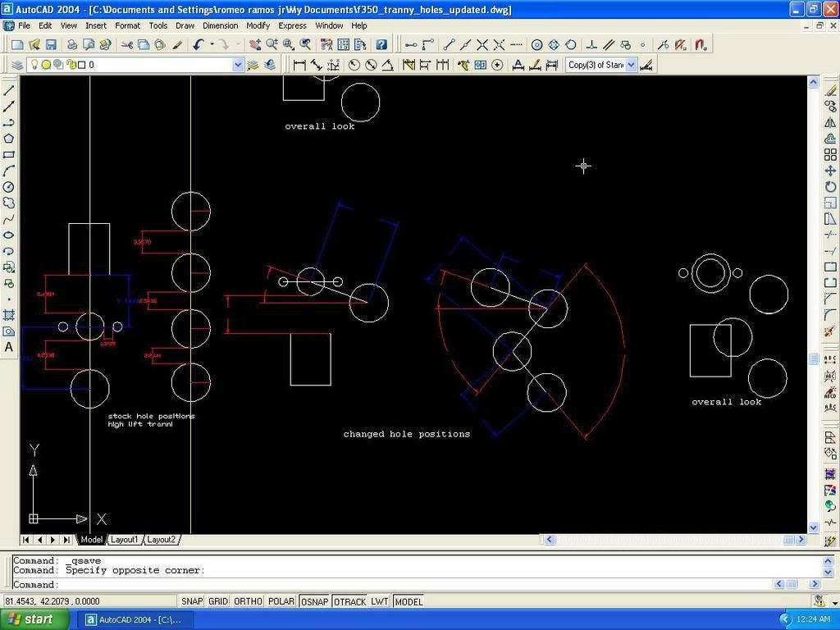Click the Snap to Perpendicular osnap icon
The height and width of the screenshot is (630, 840).
pos(591,44)
